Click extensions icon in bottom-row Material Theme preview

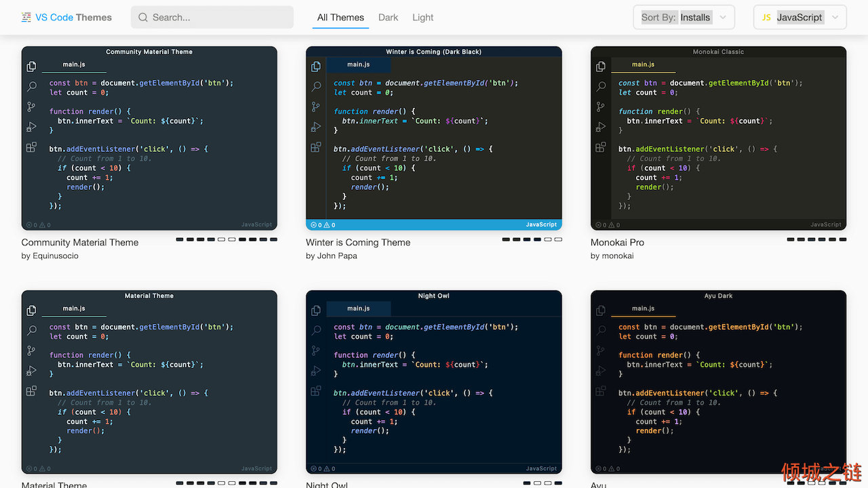(x=31, y=391)
